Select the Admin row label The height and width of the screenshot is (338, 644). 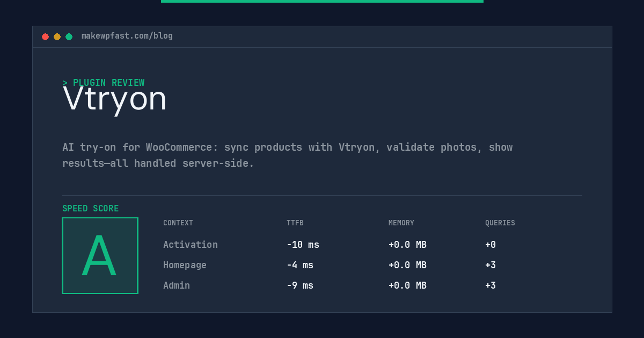coord(177,285)
